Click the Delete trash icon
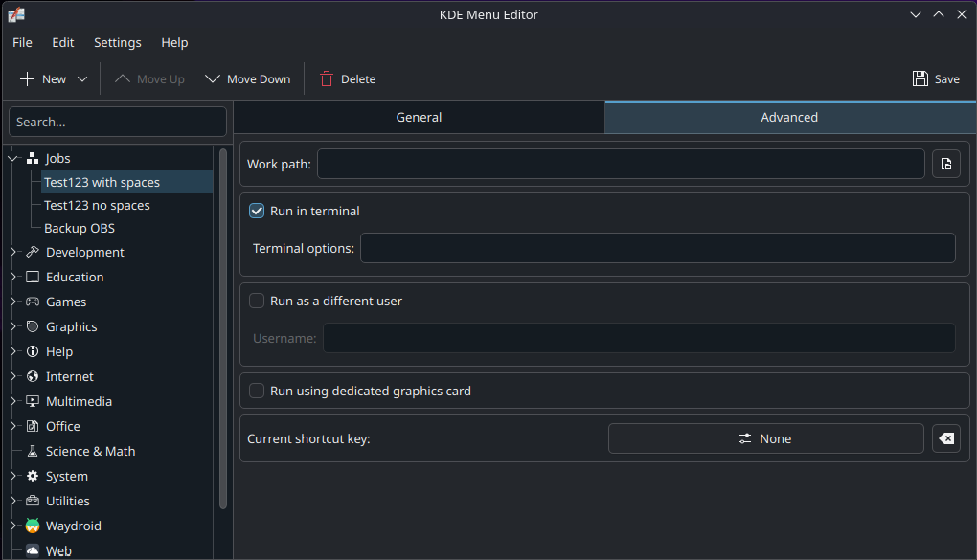Viewport: 977px width, 560px height. click(327, 79)
